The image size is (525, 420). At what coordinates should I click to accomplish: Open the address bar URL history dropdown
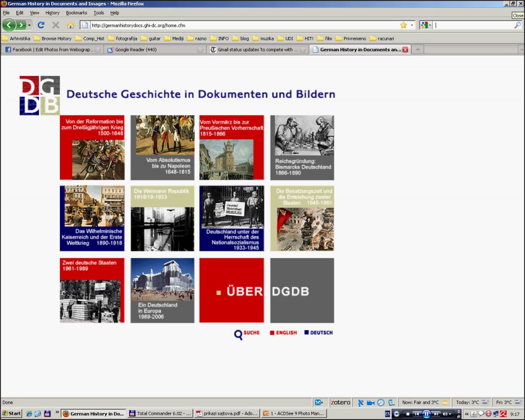pos(412,25)
